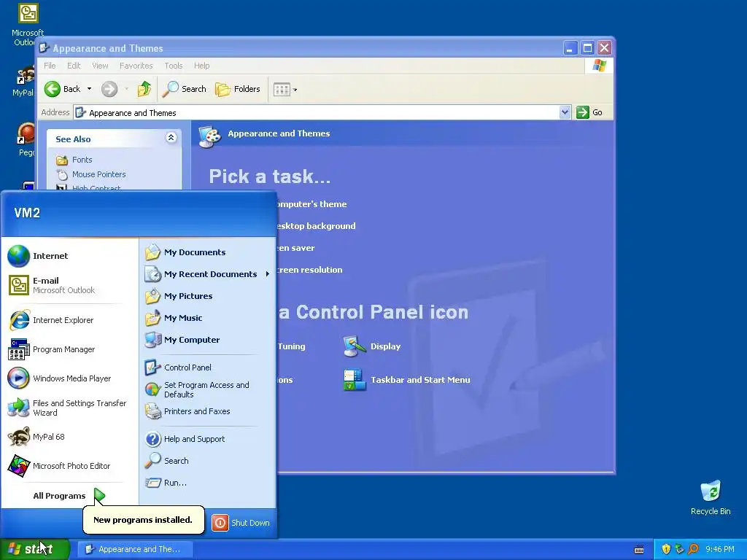Click the Microsoft Outlook desktop icon

[28, 25]
